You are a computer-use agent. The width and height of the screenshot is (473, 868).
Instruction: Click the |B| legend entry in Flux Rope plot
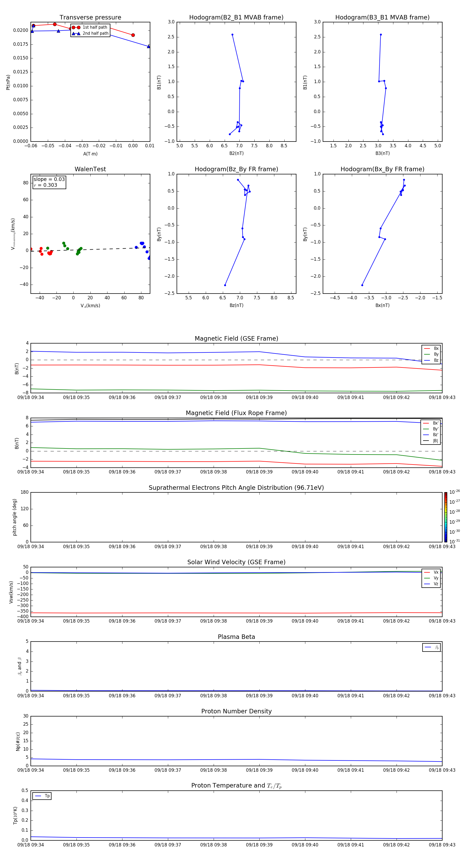(431, 441)
